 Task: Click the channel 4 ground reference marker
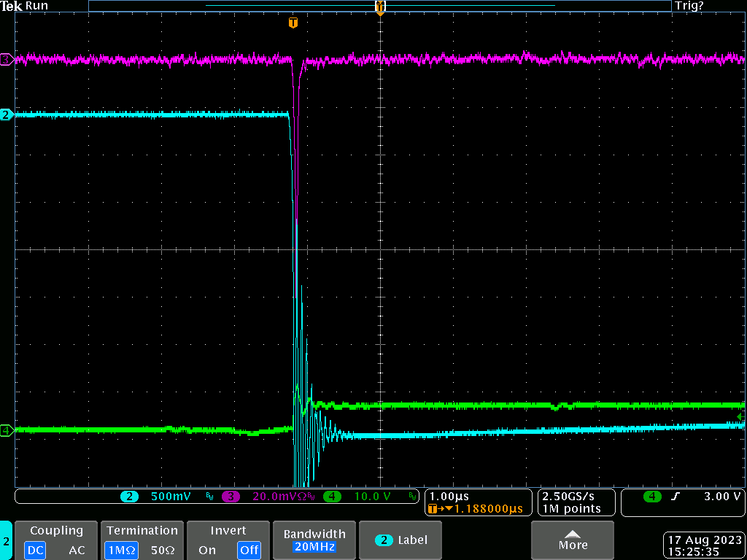click(7, 430)
